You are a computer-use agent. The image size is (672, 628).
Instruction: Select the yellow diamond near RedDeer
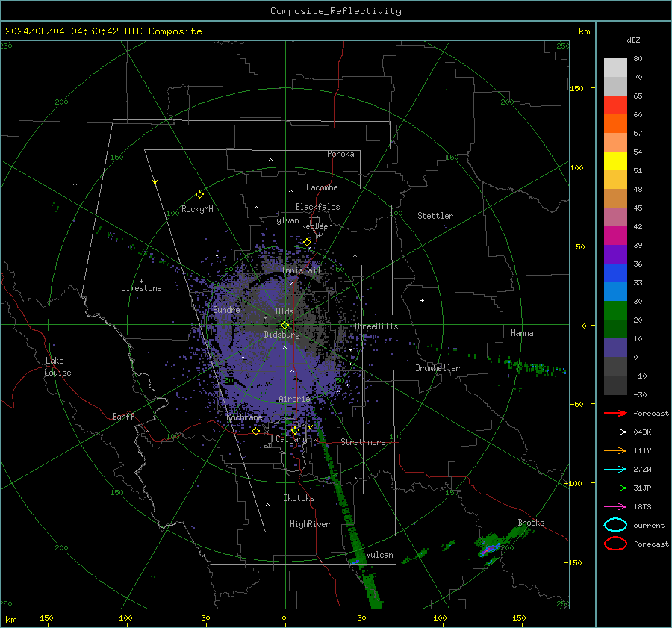pyautogui.click(x=308, y=243)
